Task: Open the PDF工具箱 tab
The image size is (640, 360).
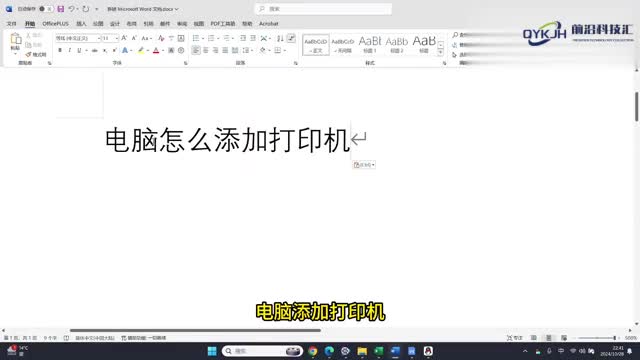Action: click(223, 24)
